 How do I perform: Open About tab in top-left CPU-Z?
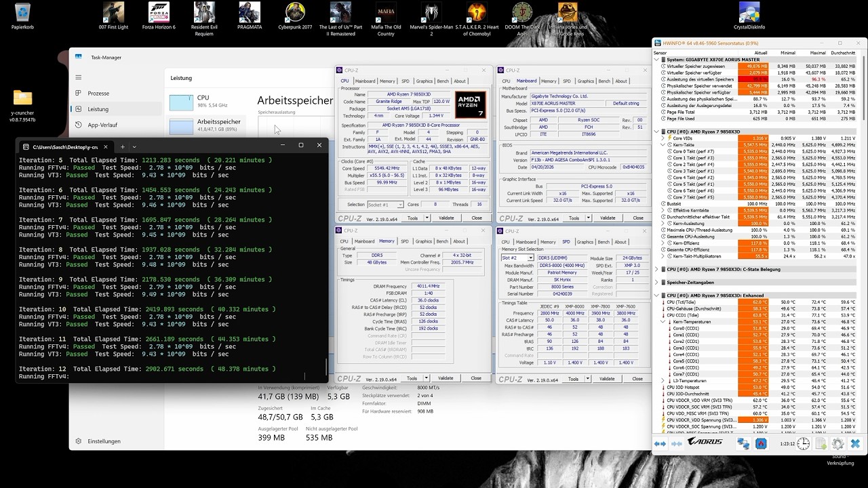(460, 81)
